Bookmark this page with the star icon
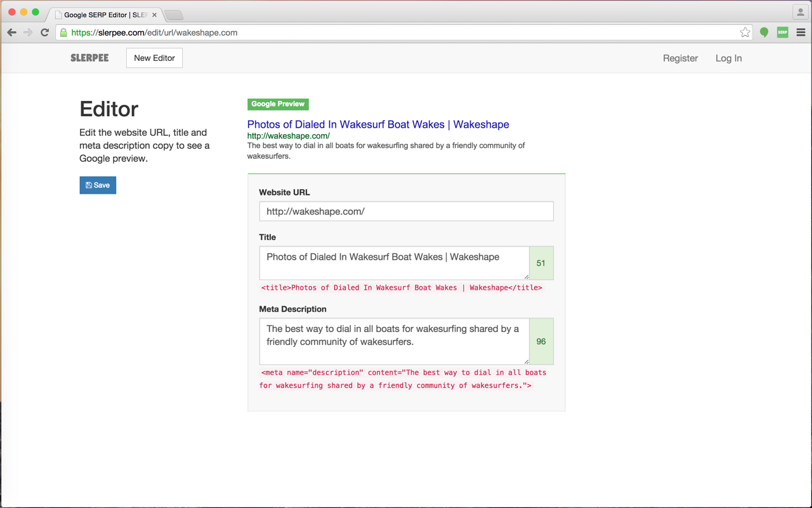Screen dimensions: 812x508 (x=745, y=32)
